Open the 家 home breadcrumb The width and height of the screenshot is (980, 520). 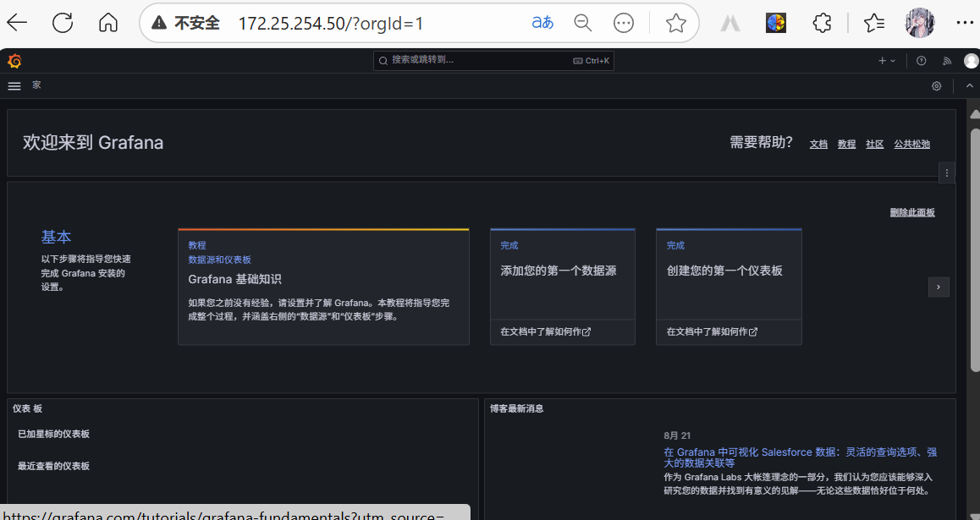(37, 85)
